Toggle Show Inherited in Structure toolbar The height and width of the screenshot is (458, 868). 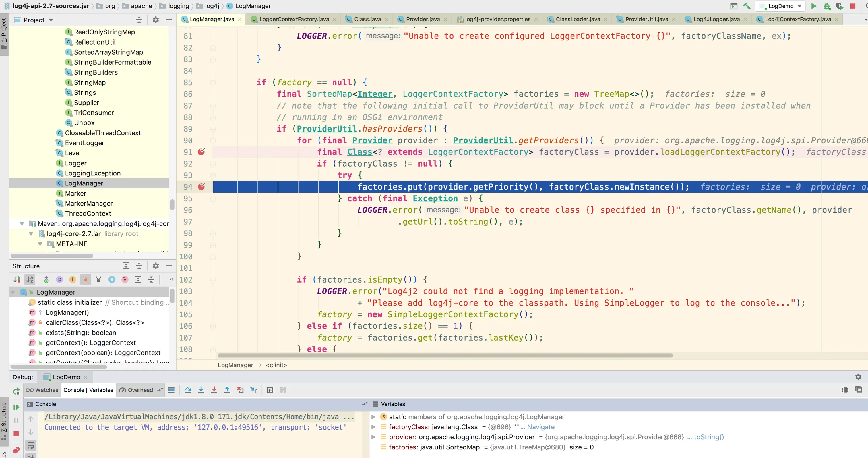pos(46,279)
